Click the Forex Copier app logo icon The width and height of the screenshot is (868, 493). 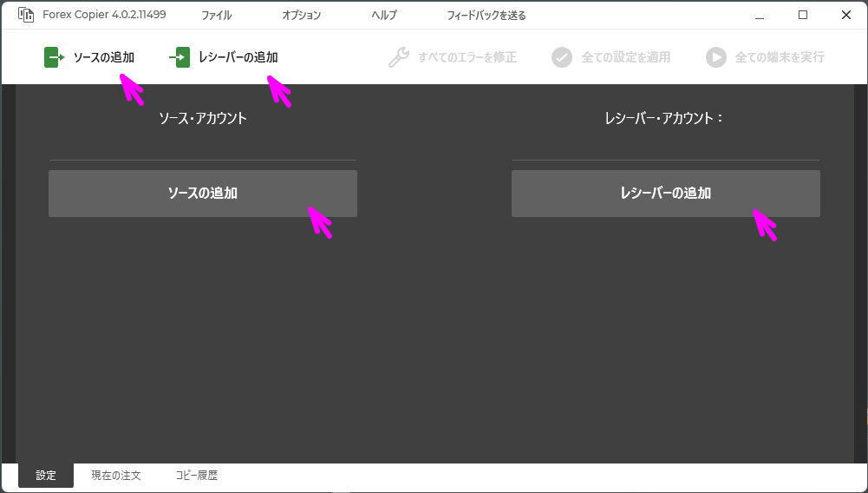pyautogui.click(x=26, y=15)
